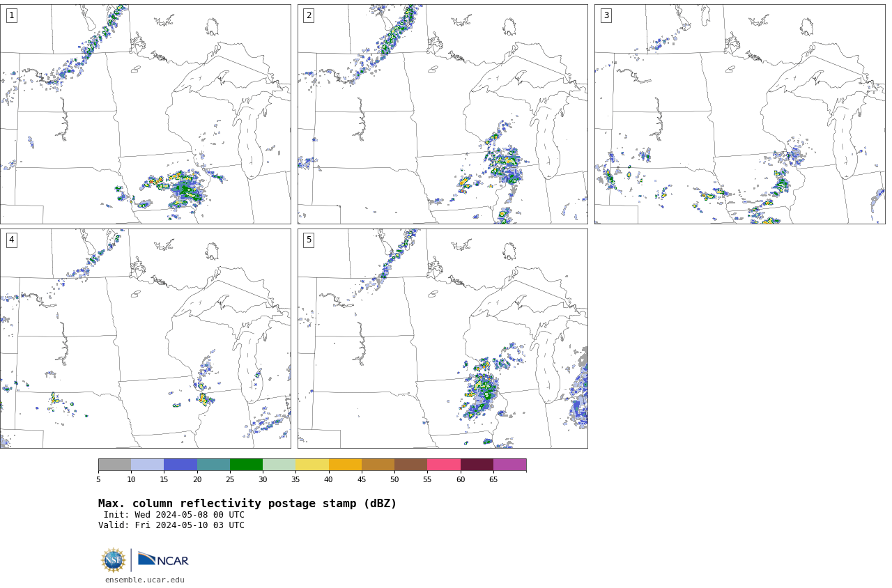Click the blue 15-20 dBZ swatch
892x588 pixels.
point(180,465)
